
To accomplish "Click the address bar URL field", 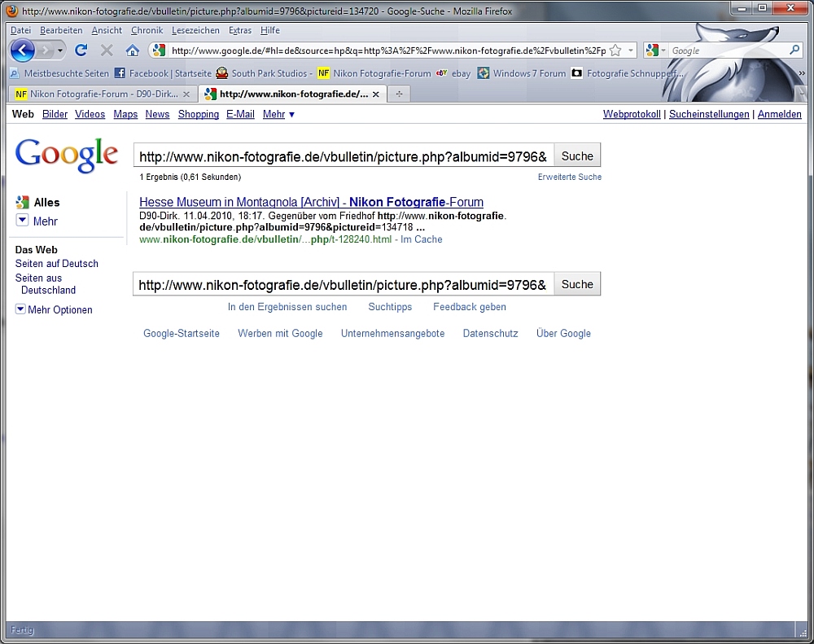I will (x=388, y=50).
